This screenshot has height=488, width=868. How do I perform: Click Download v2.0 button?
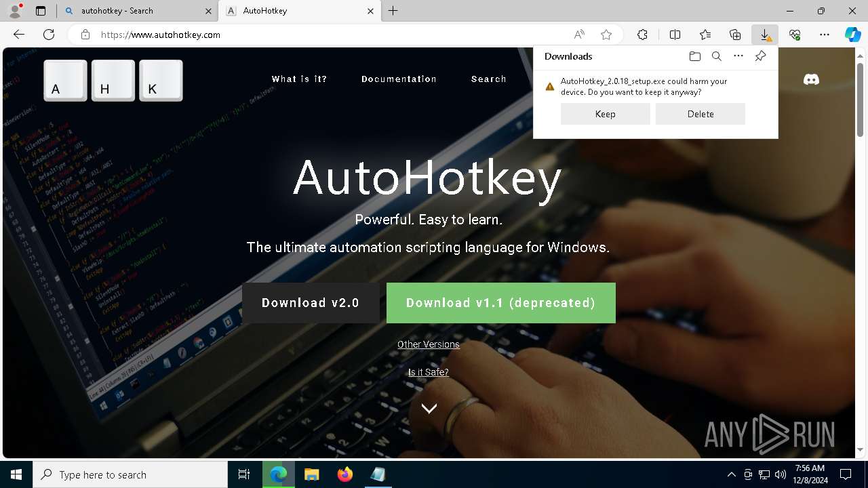point(311,303)
